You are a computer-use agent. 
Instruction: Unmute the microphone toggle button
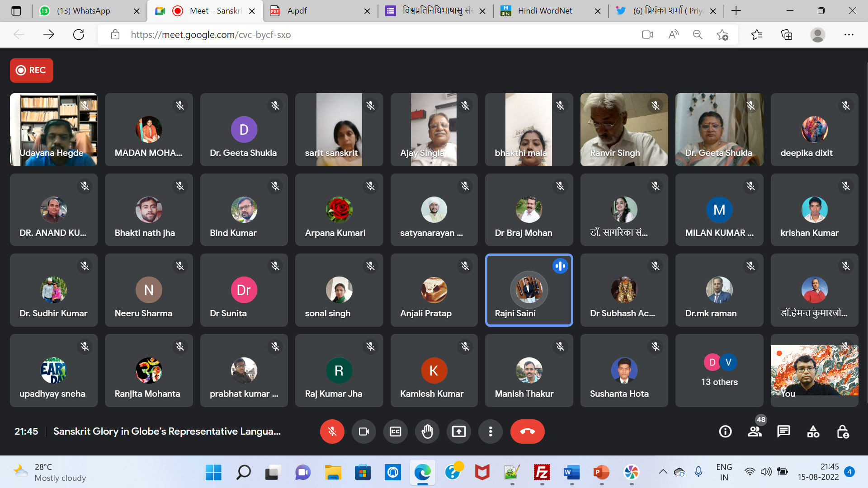pos(332,432)
